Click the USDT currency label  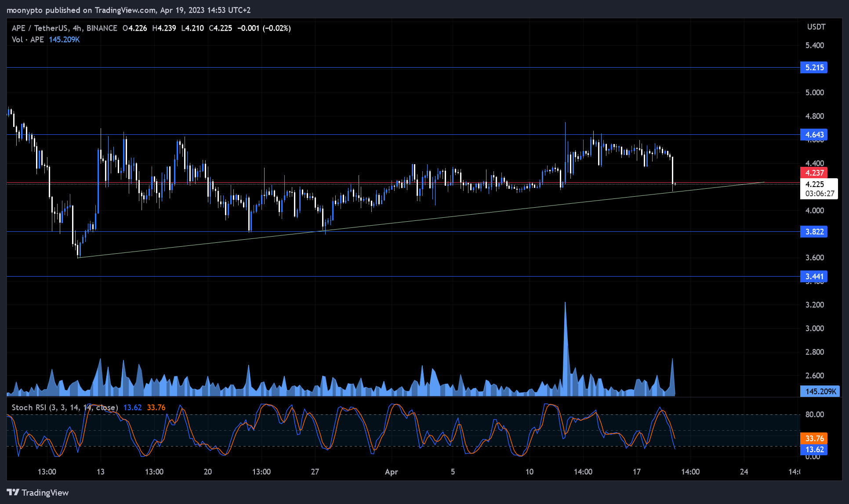point(816,27)
